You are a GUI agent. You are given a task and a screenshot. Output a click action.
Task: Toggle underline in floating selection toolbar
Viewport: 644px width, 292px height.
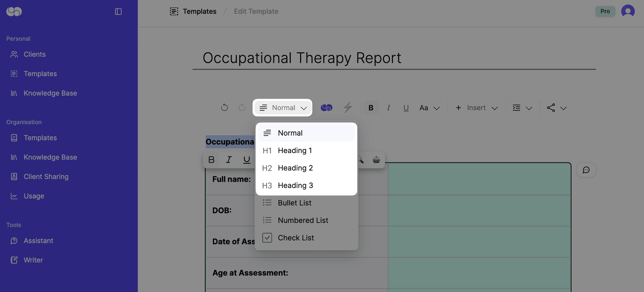click(x=247, y=160)
